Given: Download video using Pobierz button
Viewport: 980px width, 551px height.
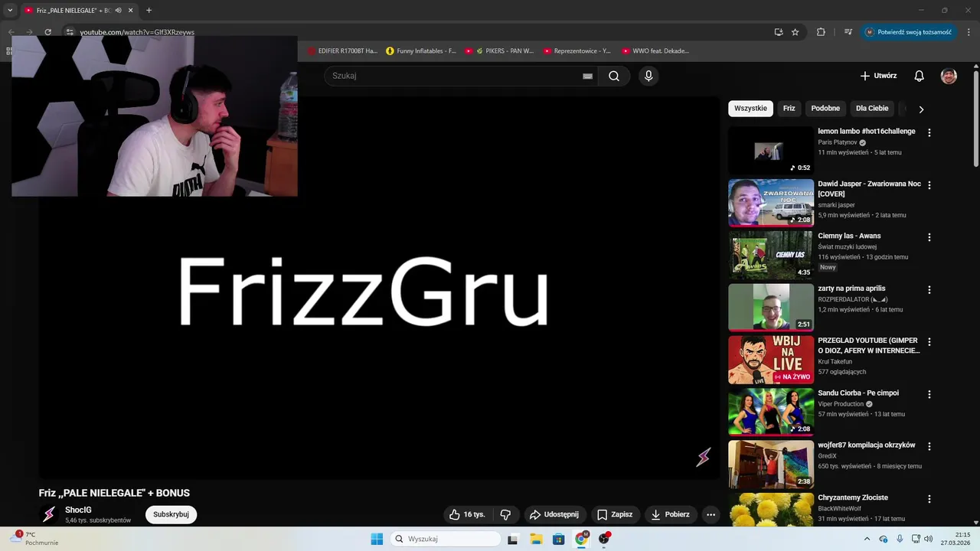Looking at the screenshot, I should tap(671, 514).
